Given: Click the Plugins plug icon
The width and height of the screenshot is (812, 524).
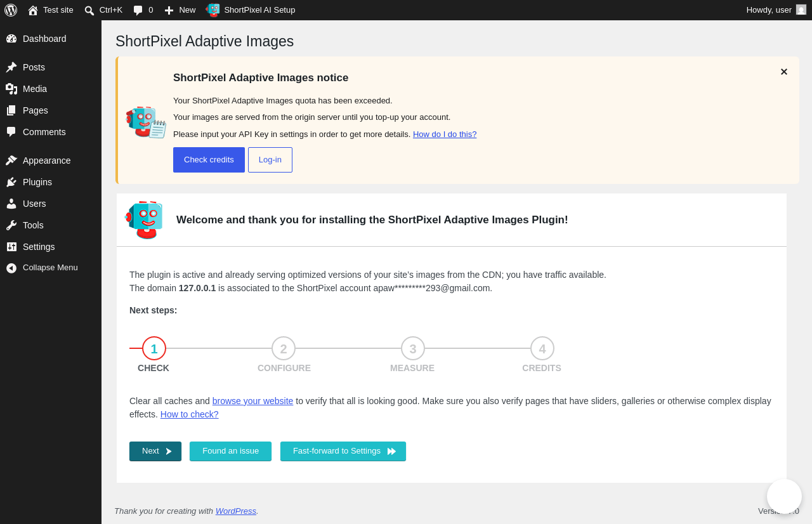Looking at the screenshot, I should pos(11,182).
